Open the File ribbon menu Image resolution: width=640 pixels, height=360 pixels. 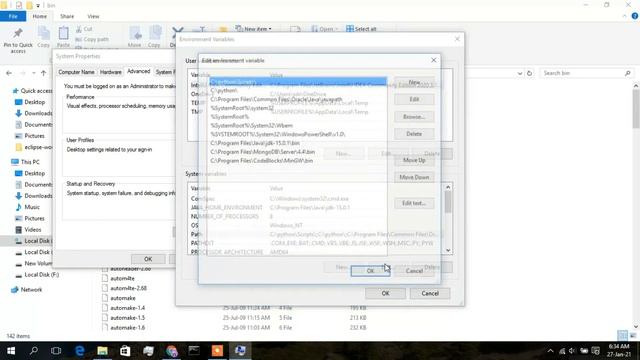[x=13, y=16]
